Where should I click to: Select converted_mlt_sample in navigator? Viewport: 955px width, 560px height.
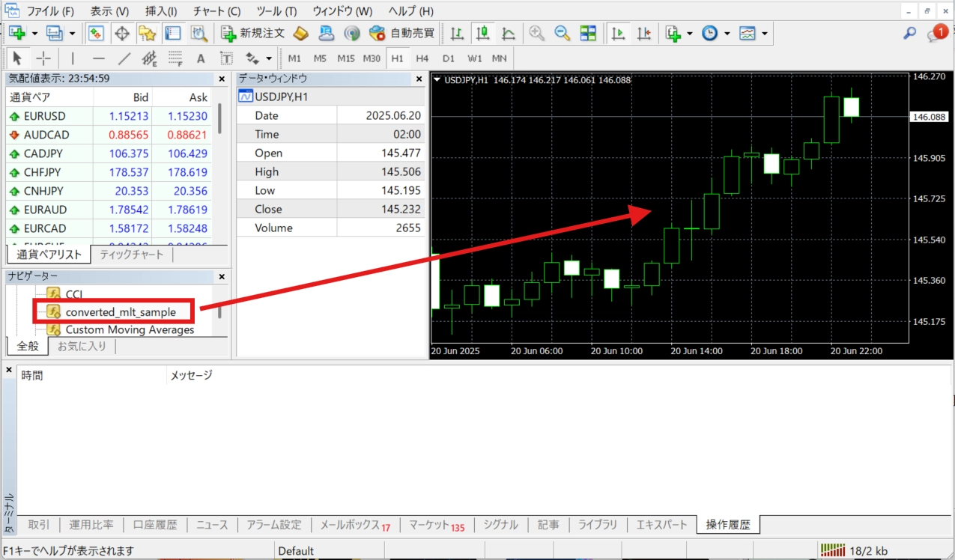coord(121,311)
